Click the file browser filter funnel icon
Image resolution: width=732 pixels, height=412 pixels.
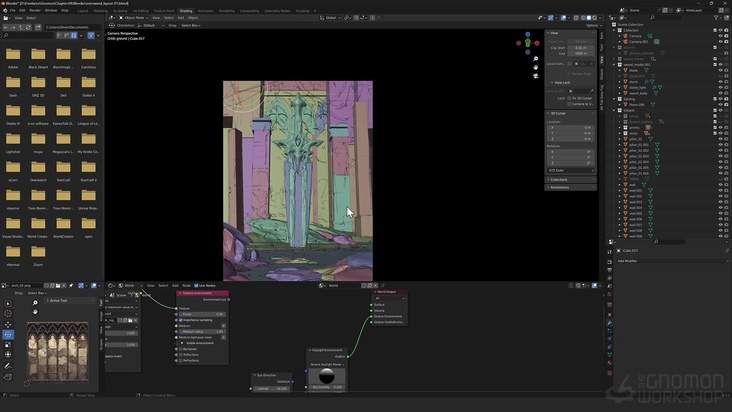coord(91,35)
